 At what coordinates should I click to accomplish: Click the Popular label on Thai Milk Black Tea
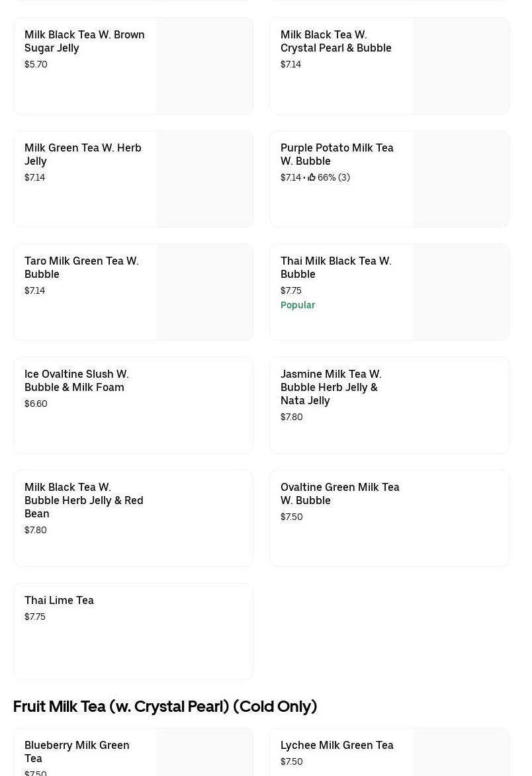click(298, 305)
